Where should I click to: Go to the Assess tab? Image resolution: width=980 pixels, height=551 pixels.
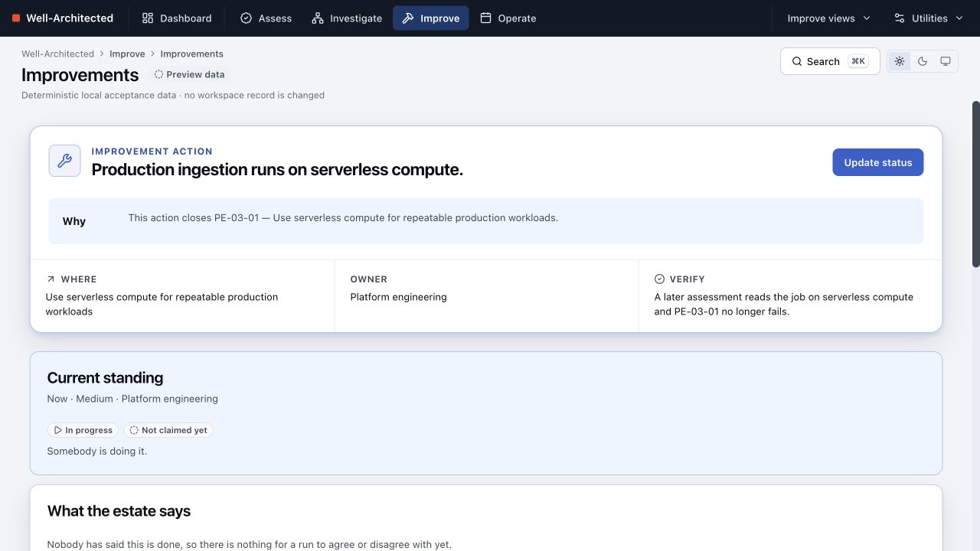[x=266, y=18]
